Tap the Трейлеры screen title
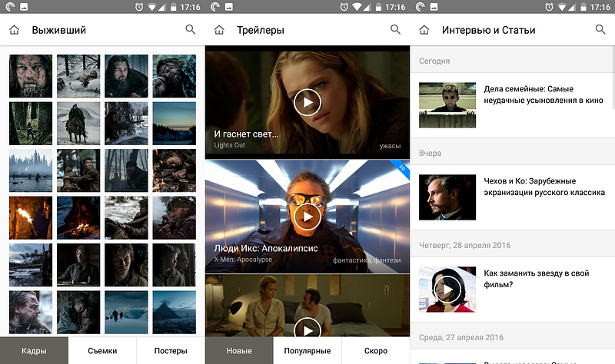The image size is (615, 364). coord(261,30)
